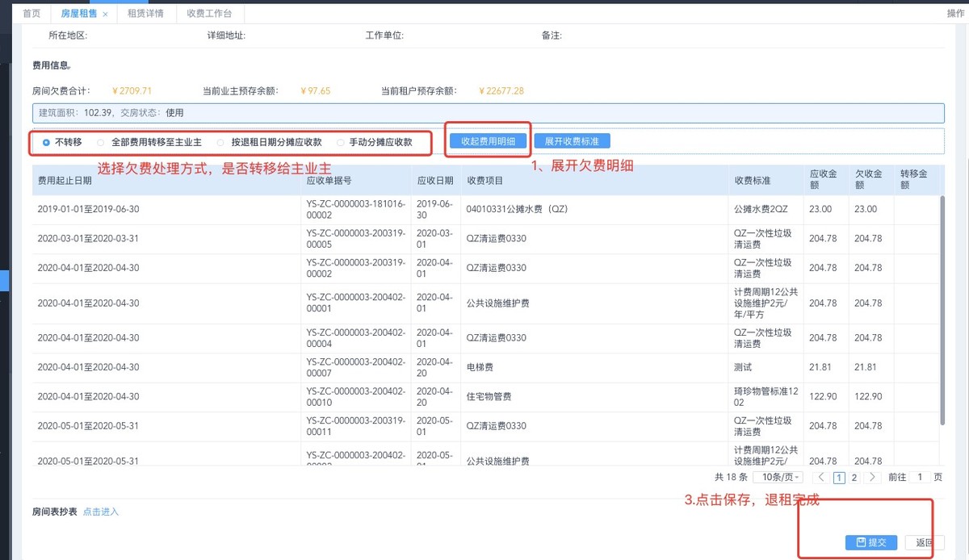The width and height of the screenshot is (969, 560).
Task: Click the 住宅物管费 fee item cell
Action: (594, 396)
